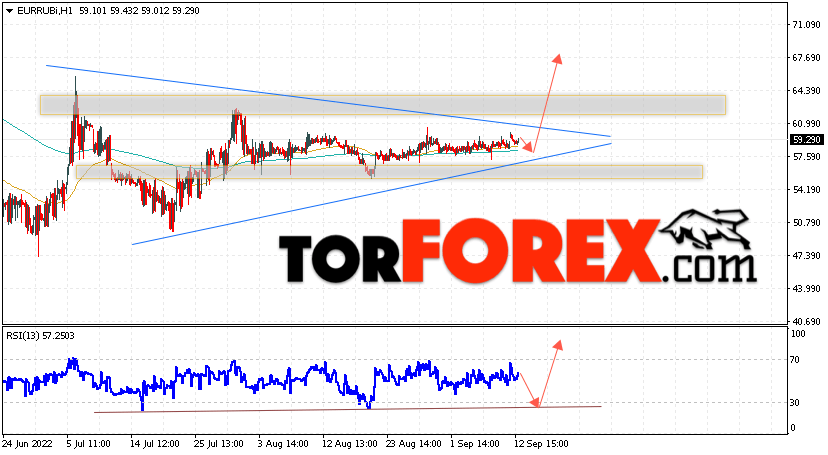Select the brown RSI support line
Screen dimensions: 828x455
[347, 410]
